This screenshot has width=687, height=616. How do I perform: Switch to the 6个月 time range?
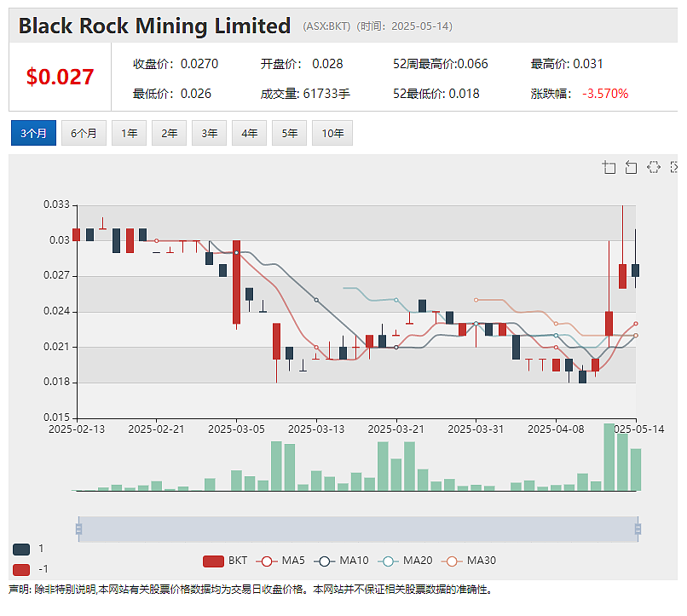[84, 133]
